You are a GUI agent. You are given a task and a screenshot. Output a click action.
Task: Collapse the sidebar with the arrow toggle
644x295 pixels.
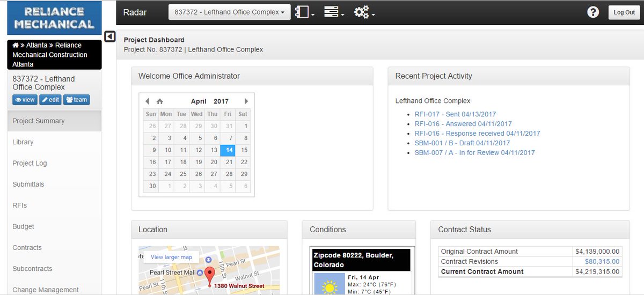tap(109, 36)
